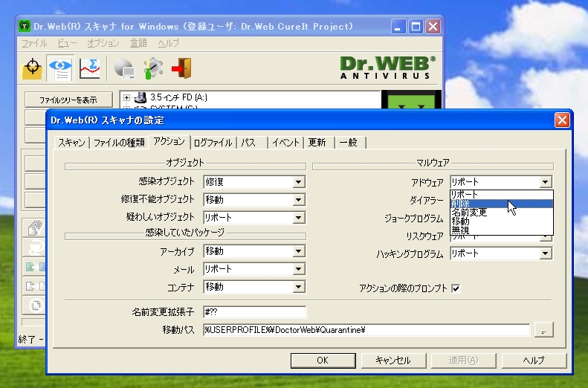Image resolution: width=588 pixels, height=388 pixels.
Task: Click the move path quarantine field
Action: coord(366,330)
